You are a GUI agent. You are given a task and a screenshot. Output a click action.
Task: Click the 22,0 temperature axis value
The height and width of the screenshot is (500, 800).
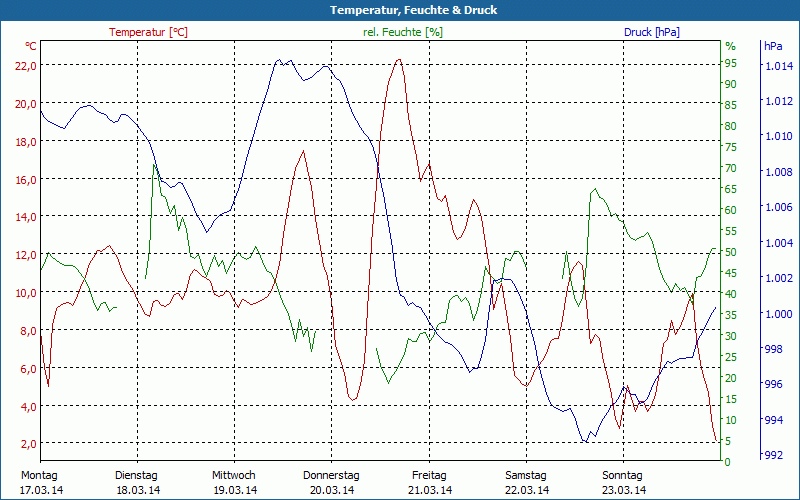click(x=25, y=66)
